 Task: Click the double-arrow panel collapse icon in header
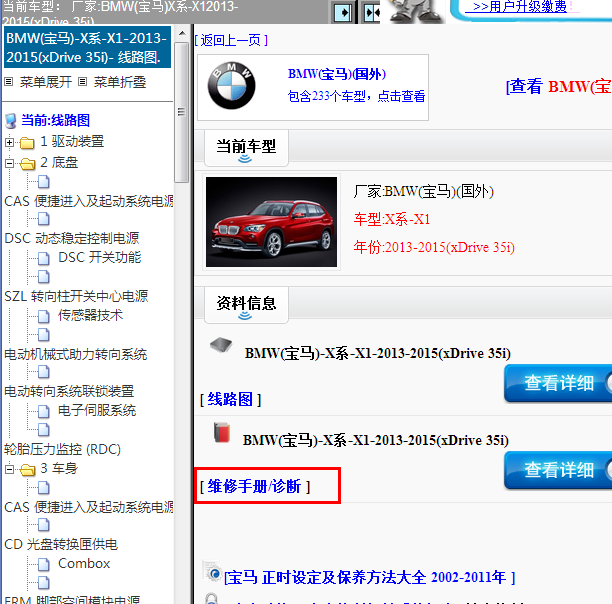coord(371,13)
